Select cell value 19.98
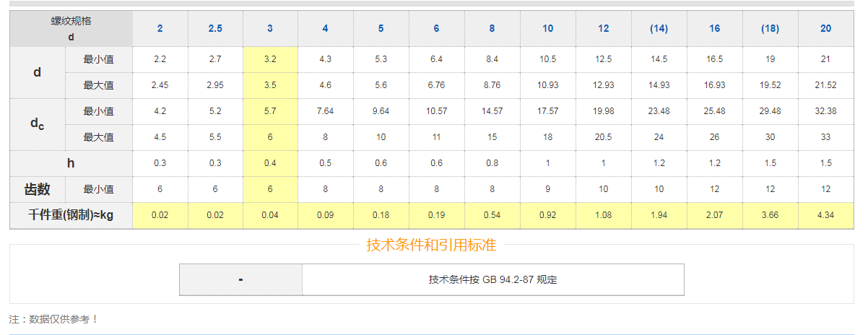This screenshot has width=868, height=335. pos(604,111)
